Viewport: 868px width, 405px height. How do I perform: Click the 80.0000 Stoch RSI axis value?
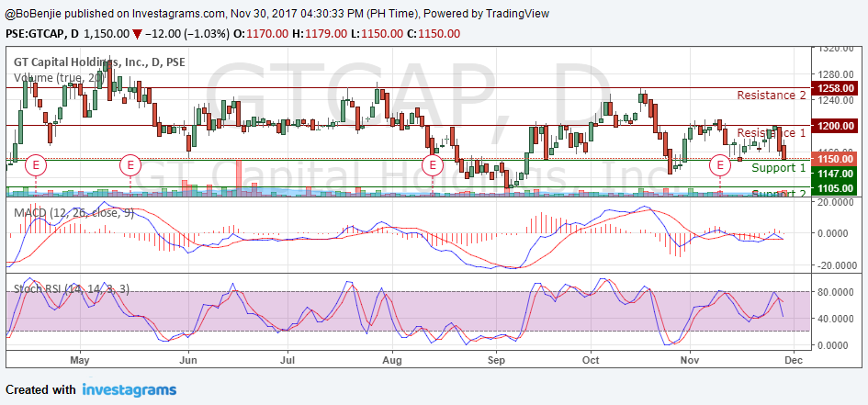836,292
